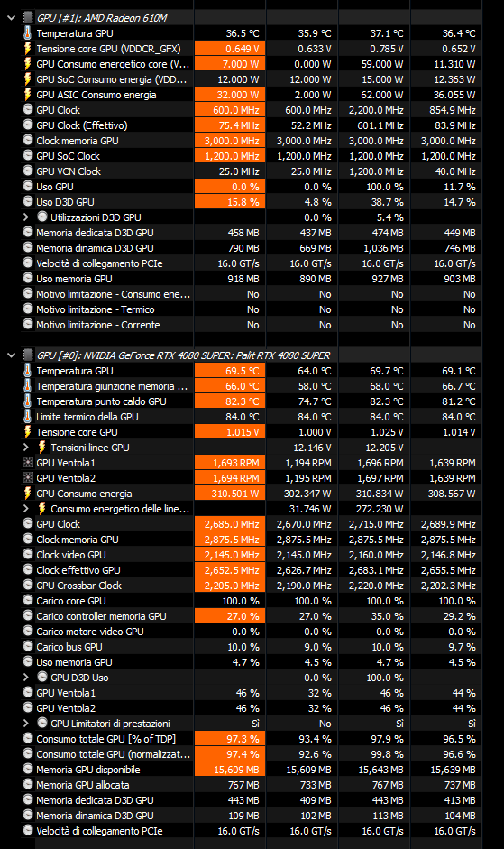Select the GPU Consumo energetico core row
The image size is (504, 849).
coord(252,64)
